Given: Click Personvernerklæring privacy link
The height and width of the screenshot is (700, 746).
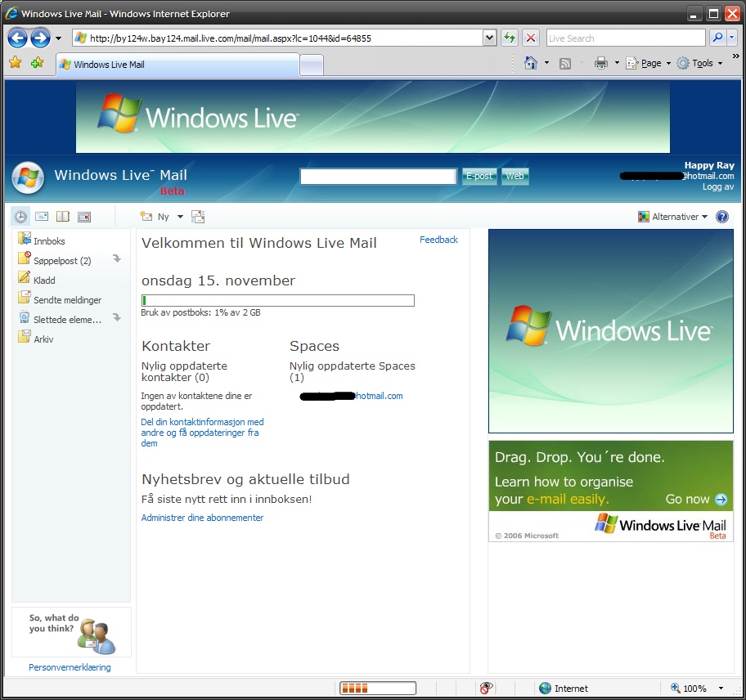Looking at the screenshot, I should [x=70, y=667].
